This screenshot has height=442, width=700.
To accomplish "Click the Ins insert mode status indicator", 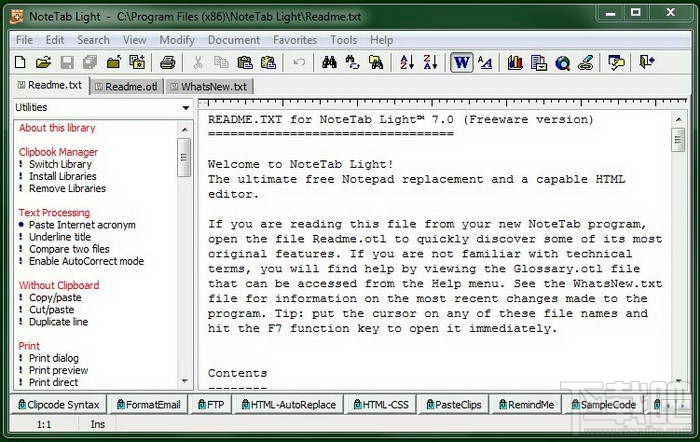I will click(x=98, y=424).
